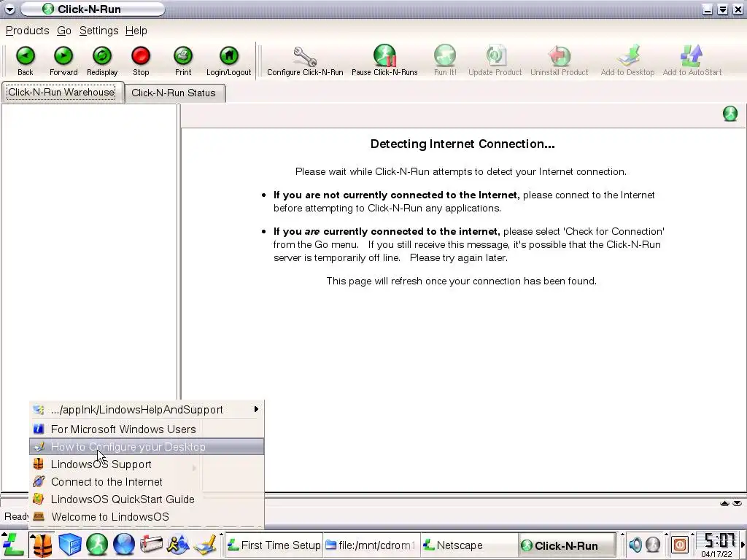Open the Products menu
747x560 pixels.
[27, 31]
